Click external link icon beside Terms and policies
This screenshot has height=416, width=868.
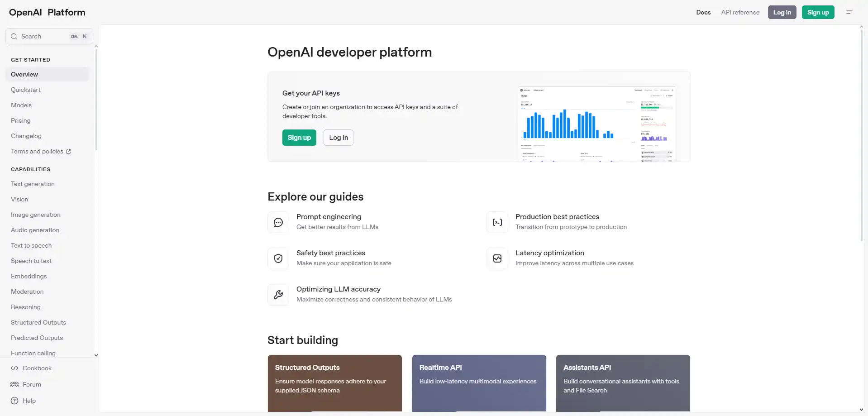68,152
